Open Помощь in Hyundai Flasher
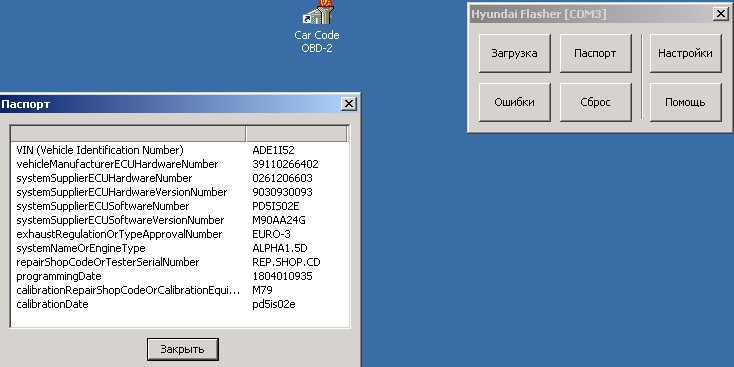734x367 pixels. [x=685, y=102]
